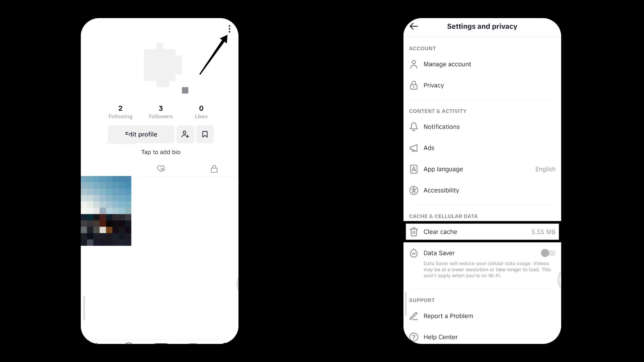644x362 pixels.
Task: Click the Edit profile button
Action: (141, 134)
